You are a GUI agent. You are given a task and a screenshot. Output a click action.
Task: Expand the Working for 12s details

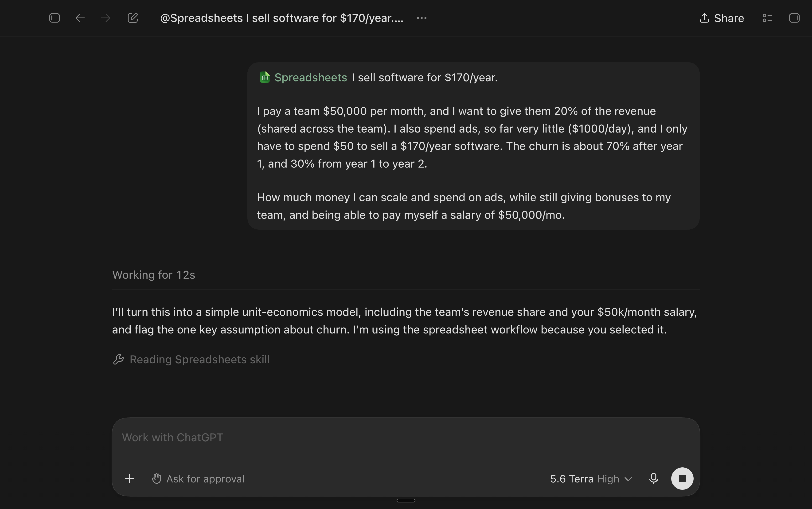153,275
